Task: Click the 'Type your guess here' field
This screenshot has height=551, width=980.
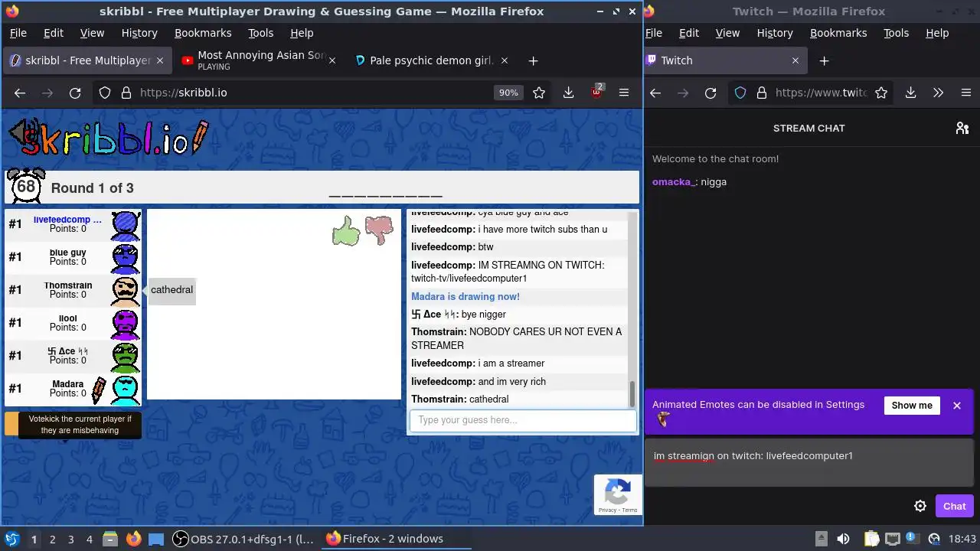Action: pos(523,420)
